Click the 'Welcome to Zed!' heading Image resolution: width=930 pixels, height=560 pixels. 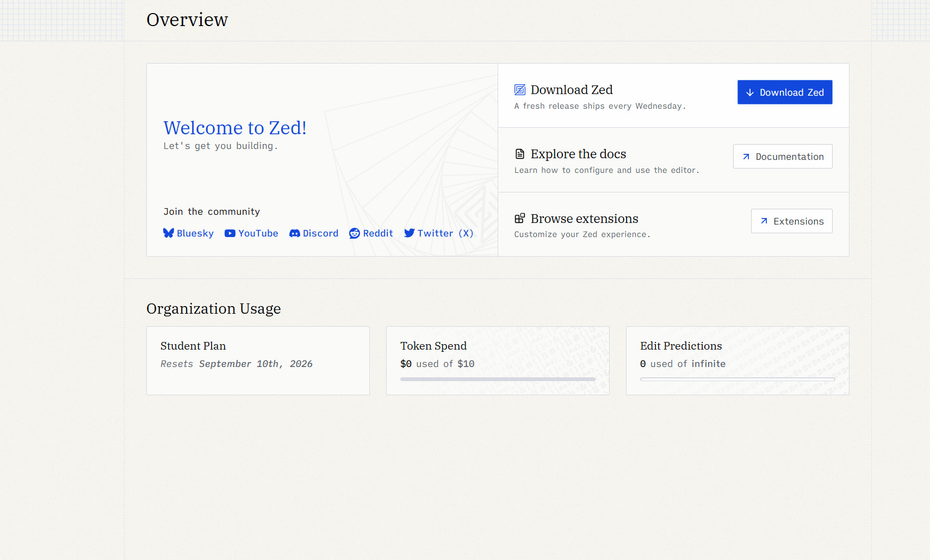coord(235,128)
